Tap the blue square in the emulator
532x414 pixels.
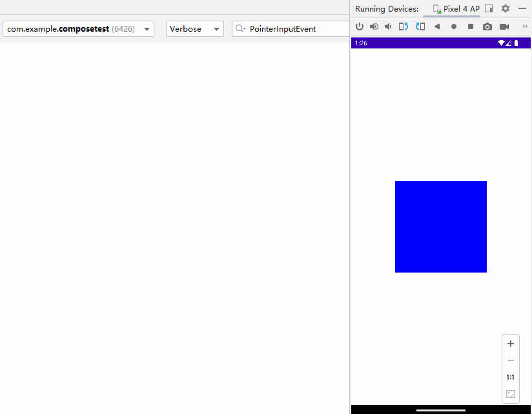(x=440, y=227)
